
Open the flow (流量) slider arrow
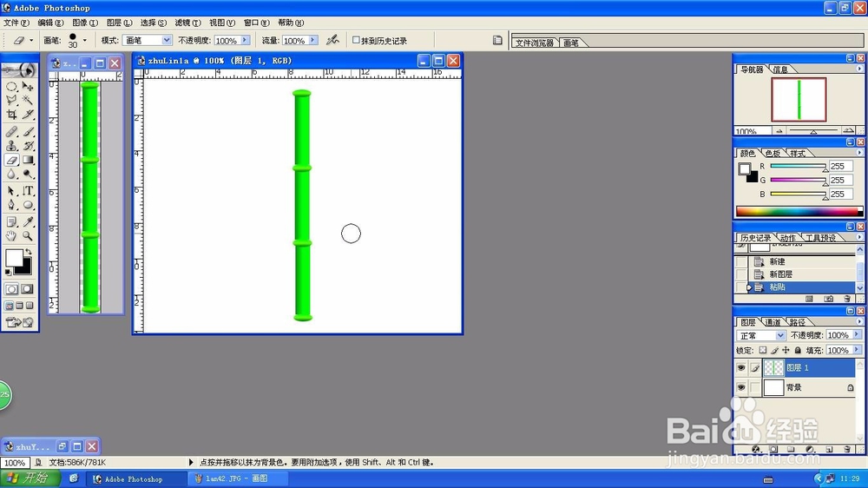tap(313, 40)
